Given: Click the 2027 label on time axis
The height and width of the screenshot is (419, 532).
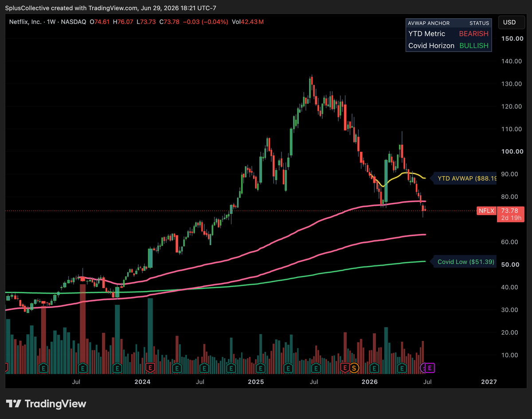Looking at the screenshot, I should 489,382.
